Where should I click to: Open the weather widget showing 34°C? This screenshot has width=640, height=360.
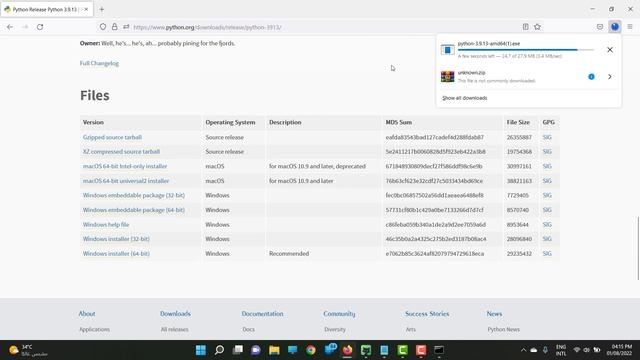point(28,350)
